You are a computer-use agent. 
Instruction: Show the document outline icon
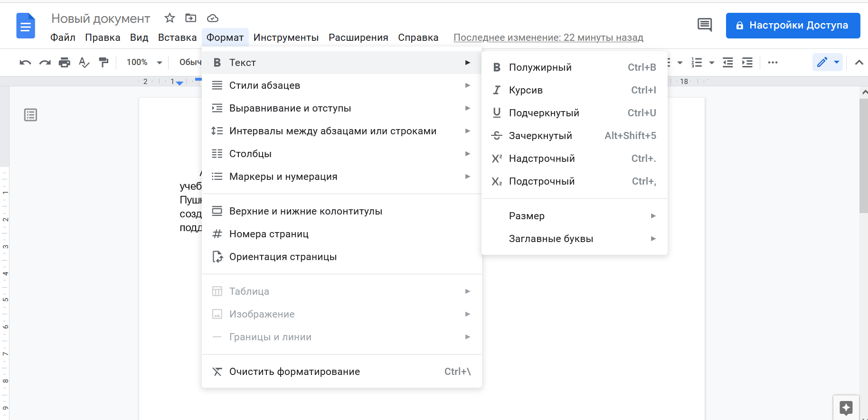(30, 115)
